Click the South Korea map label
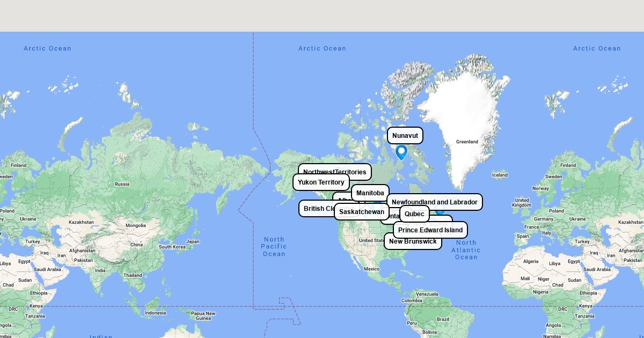644x338 pixels. point(172,247)
